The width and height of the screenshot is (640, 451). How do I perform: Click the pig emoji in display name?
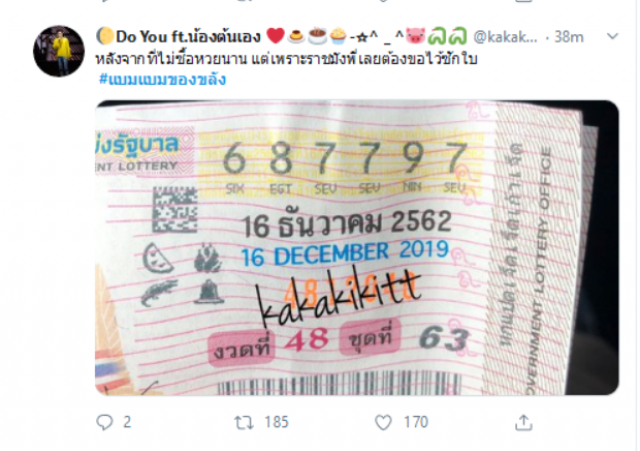(x=416, y=36)
